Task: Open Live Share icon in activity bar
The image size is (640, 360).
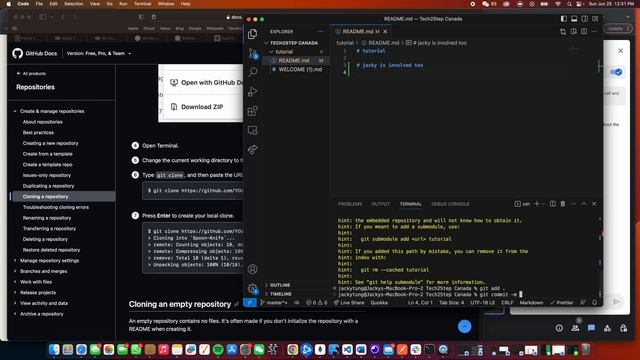Action: pos(253,150)
